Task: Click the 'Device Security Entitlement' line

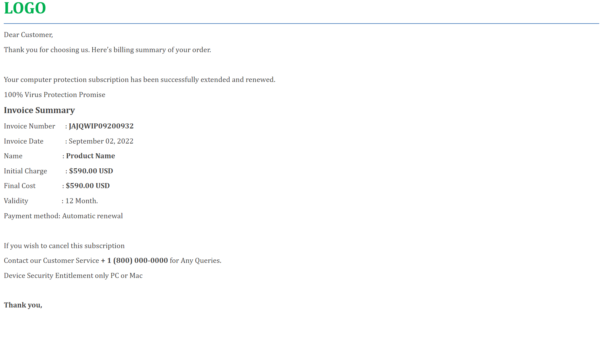Action: pos(73,276)
